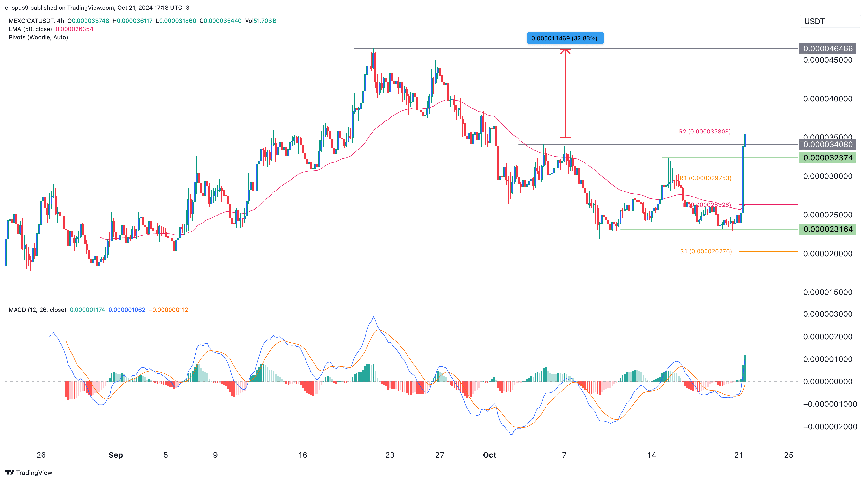This screenshot has width=868, height=481.
Task: Click the MEXC:CATUSDT symbol title
Action: [x=31, y=21]
